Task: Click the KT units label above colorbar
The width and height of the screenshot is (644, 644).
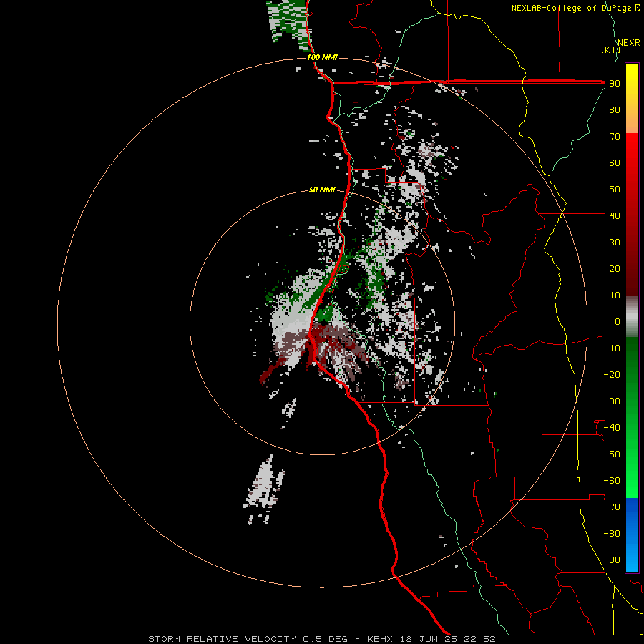Action: 611,49
